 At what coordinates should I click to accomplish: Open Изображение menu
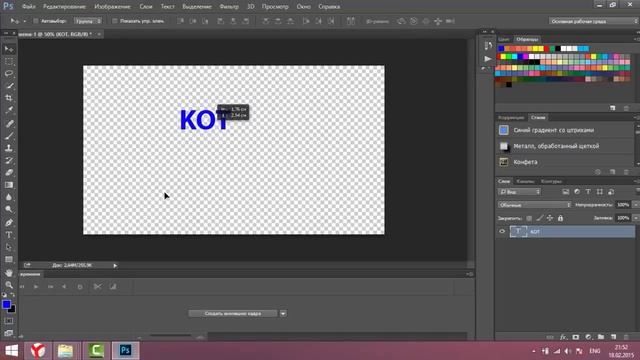pyautogui.click(x=112, y=7)
